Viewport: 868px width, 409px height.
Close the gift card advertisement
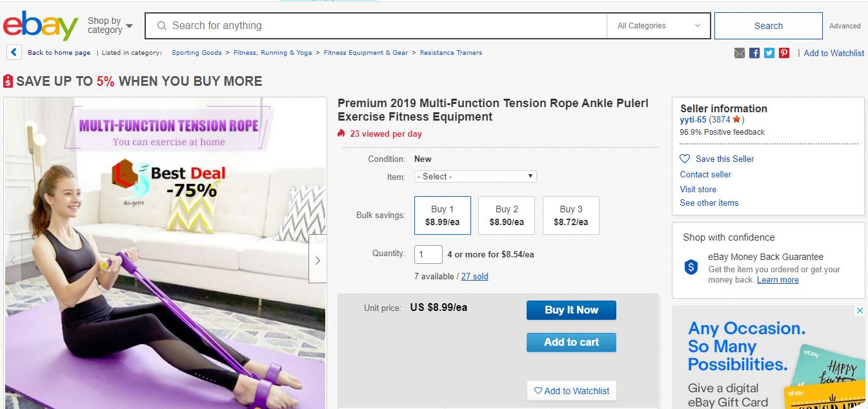click(860, 311)
